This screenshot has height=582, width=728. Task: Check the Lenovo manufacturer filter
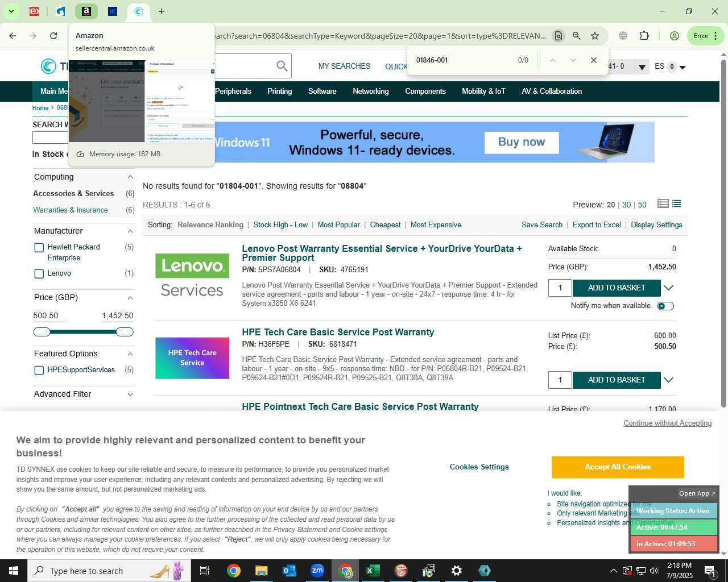click(39, 274)
